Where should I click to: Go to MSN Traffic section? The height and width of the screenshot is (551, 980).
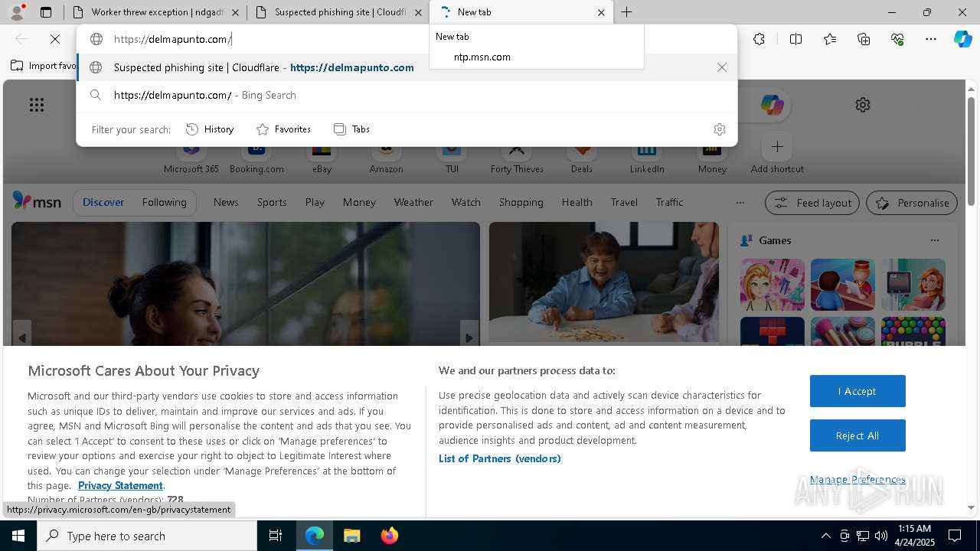(x=669, y=202)
